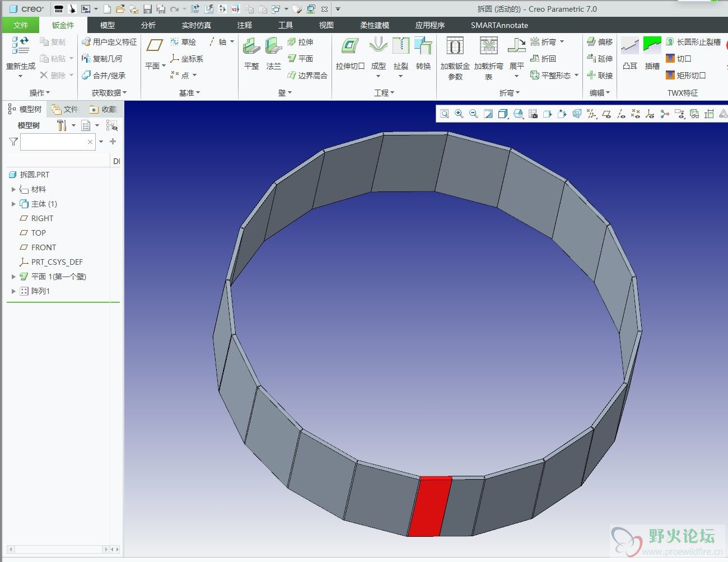Toggle datum axis display in graphics toolbar
The height and width of the screenshot is (562, 728).
click(x=620, y=114)
